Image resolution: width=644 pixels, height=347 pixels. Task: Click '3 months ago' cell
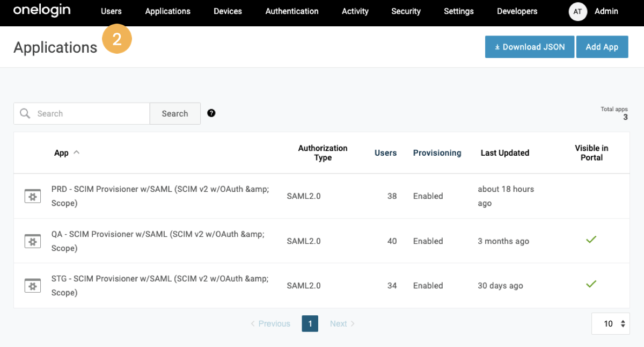coord(503,241)
